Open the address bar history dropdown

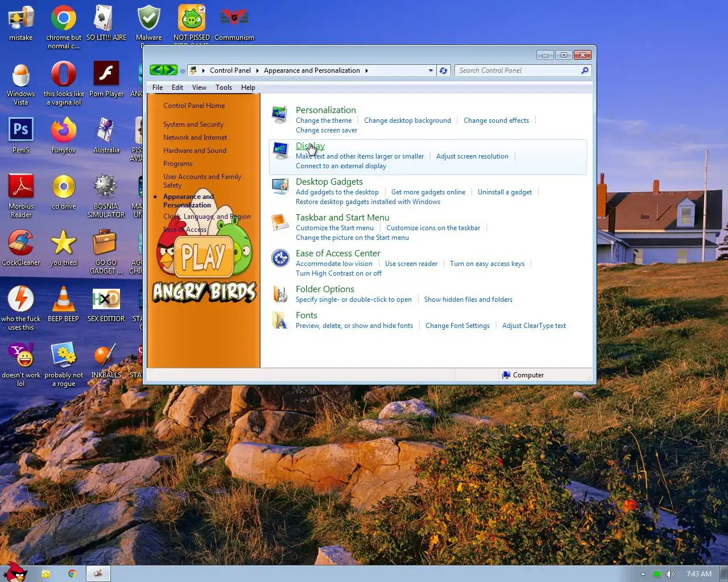[431, 70]
